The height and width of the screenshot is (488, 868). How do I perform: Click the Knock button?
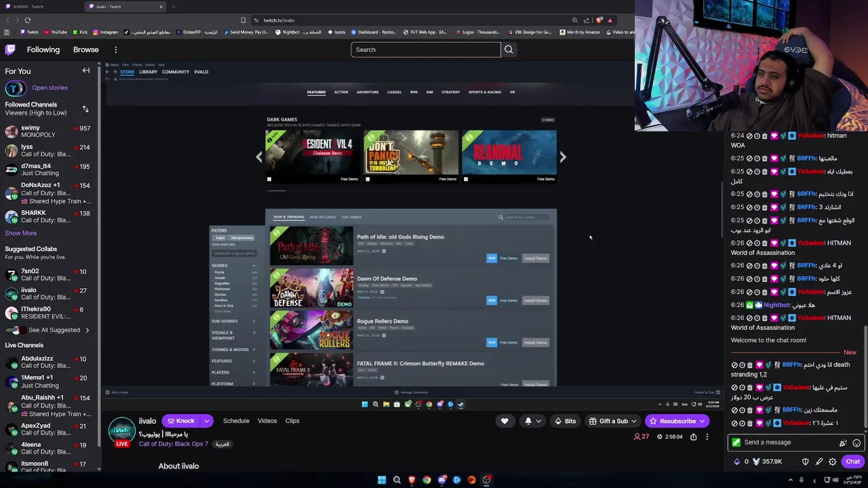pyautogui.click(x=181, y=421)
